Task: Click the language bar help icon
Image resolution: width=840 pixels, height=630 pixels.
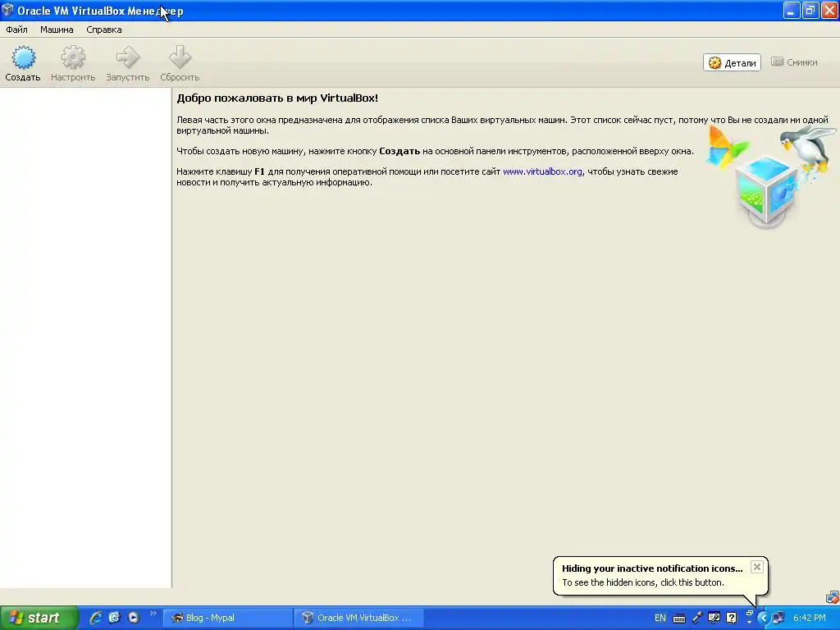Action: click(x=731, y=618)
